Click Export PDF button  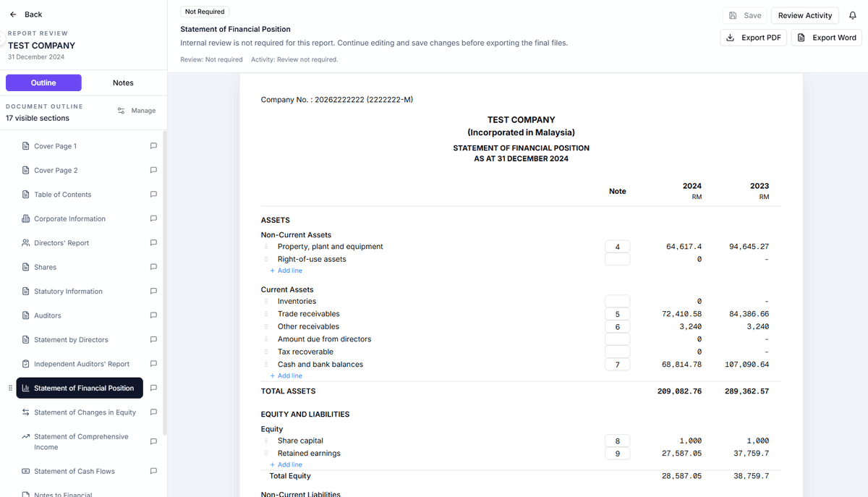[x=754, y=38]
